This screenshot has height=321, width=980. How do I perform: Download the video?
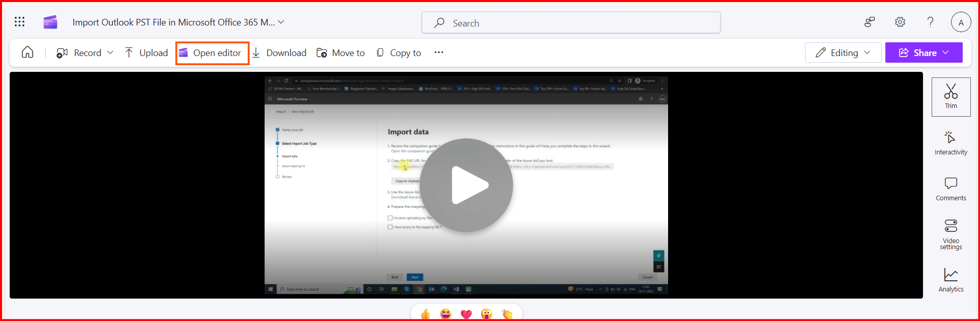click(x=286, y=53)
